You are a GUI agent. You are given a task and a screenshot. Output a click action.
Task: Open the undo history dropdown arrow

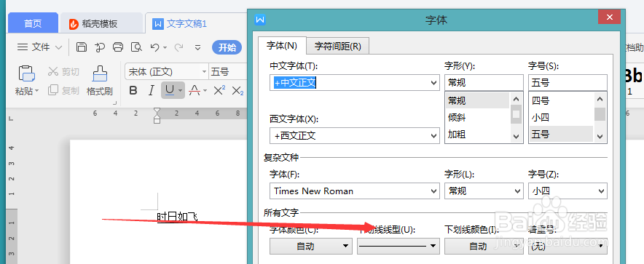tap(165, 47)
